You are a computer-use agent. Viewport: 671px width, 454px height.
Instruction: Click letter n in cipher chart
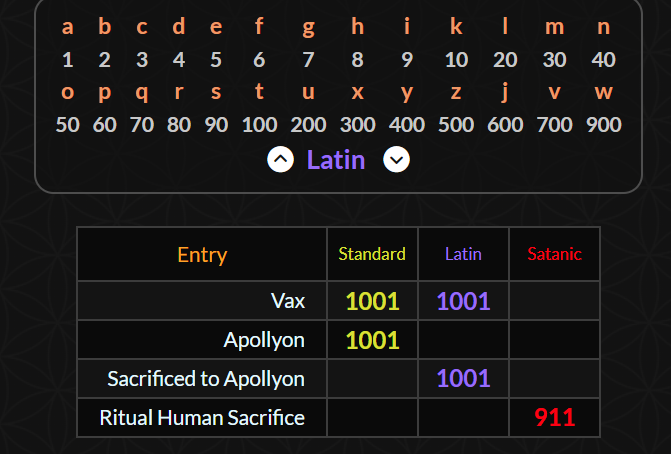(x=603, y=27)
